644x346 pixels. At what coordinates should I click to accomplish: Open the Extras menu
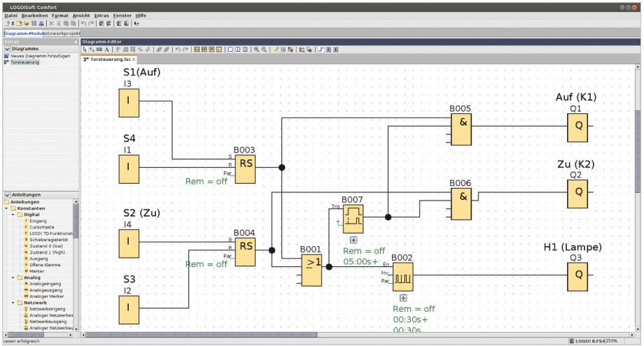point(101,15)
